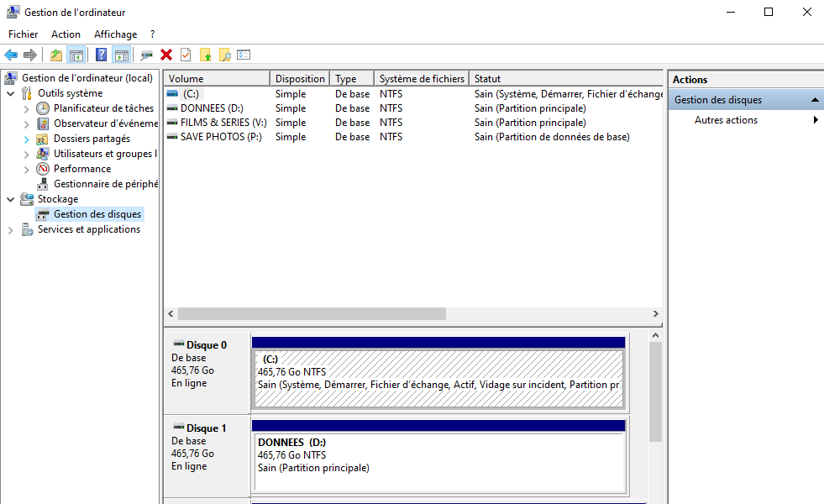Screen dimensions: 824x504
Task: Expand the Performance node
Action: pyautogui.click(x=26, y=169)
